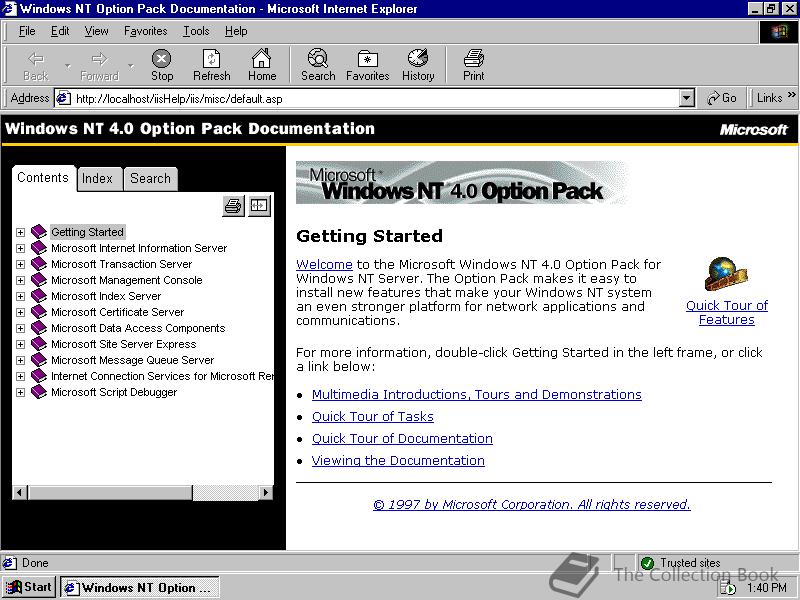Click the Microsoft Message Queue Server book icon

[x=39, y=360]
